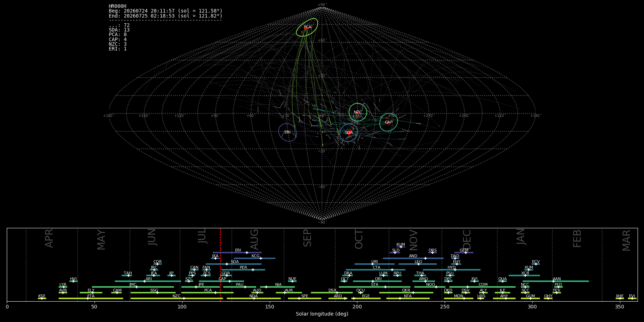Click the +270° longitude label on sky map
The height and width of the screenshot is (322, 644).
(428, 116)
